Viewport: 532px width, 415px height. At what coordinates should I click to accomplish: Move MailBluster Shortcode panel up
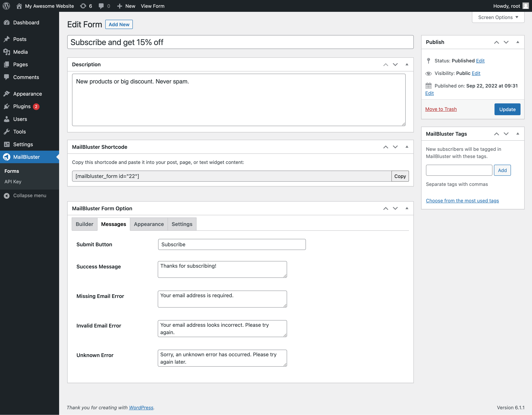[x=386, y=147]
